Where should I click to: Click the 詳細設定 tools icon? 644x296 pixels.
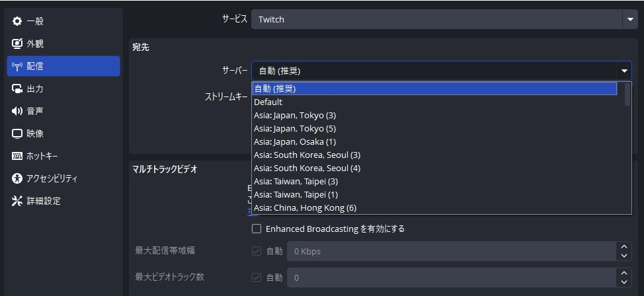pyautogui.click(x=17, y=201)
